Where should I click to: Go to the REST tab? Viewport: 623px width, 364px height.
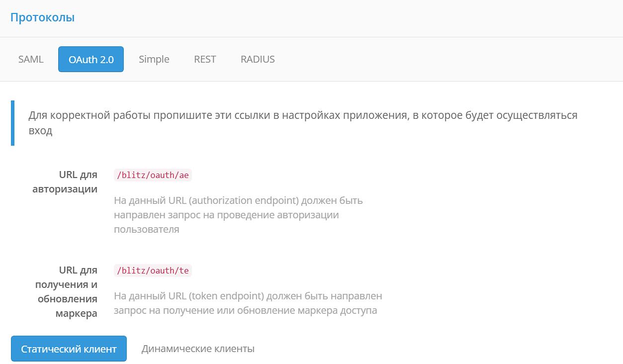click(205, 59)
